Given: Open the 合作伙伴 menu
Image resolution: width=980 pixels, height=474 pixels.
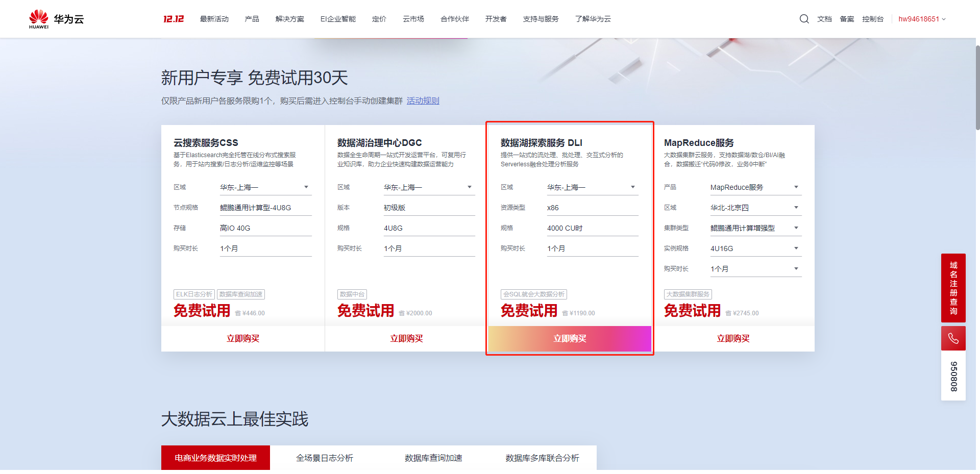Looking at the screenshot, I should click(x=455, y=19).
